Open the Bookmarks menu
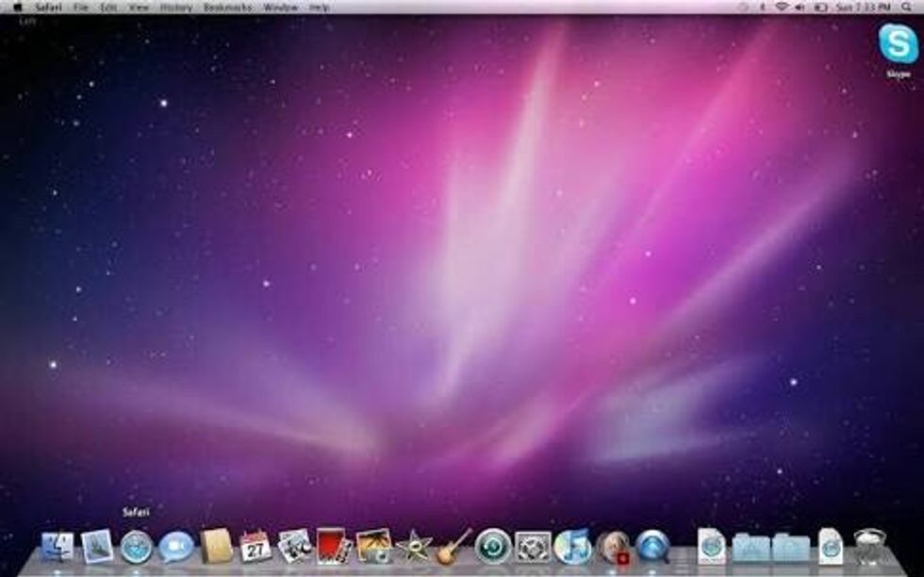The height and width of the screenshot is (577, 924). (x=227, y=7)
